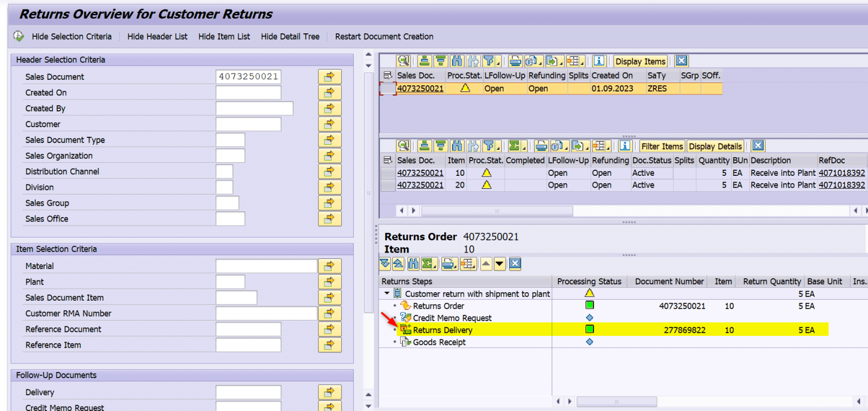Open the table layout dropdown in the header toolbar
The height and width of the screenshot is (411, 868).
pos(582,63)
